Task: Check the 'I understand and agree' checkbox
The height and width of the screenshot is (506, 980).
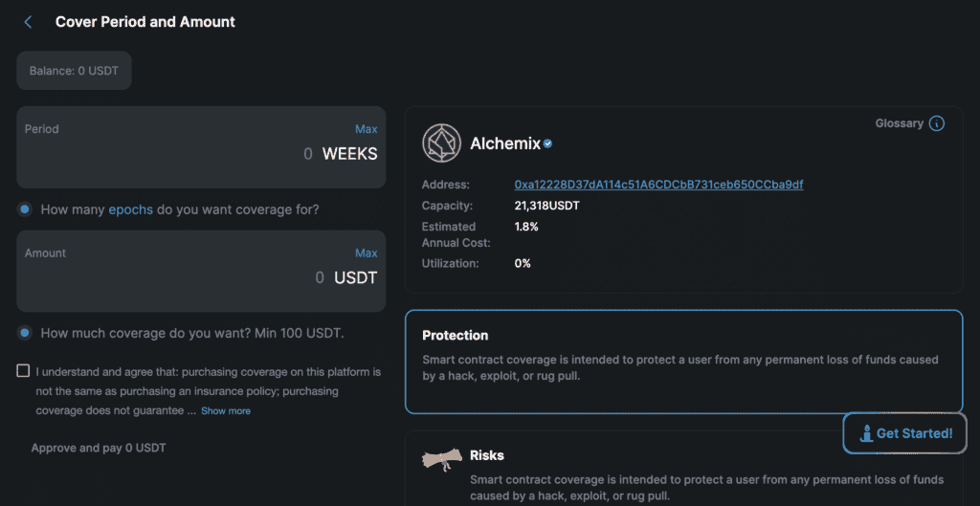Action: (x=23, y=371)
